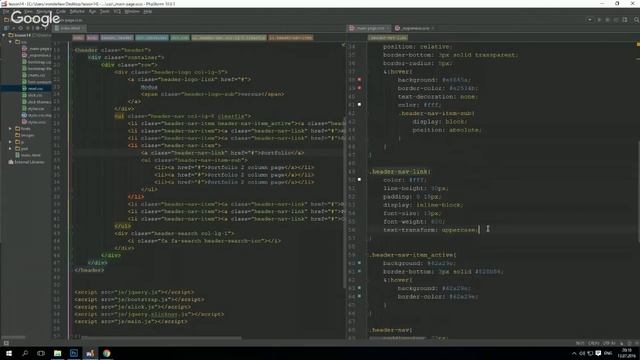Open run configuration dropdown in toolbar

589,20
